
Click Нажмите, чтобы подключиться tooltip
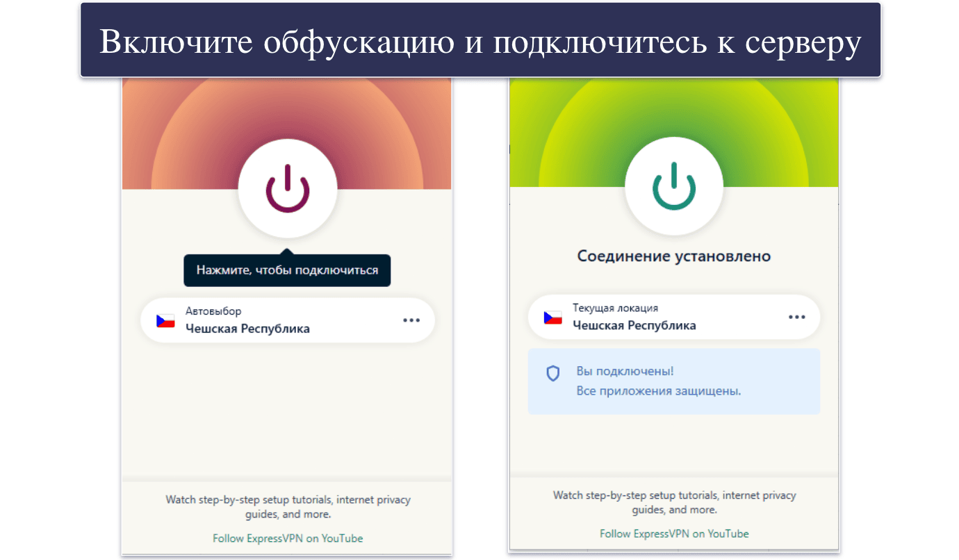(x=287, y=270)
